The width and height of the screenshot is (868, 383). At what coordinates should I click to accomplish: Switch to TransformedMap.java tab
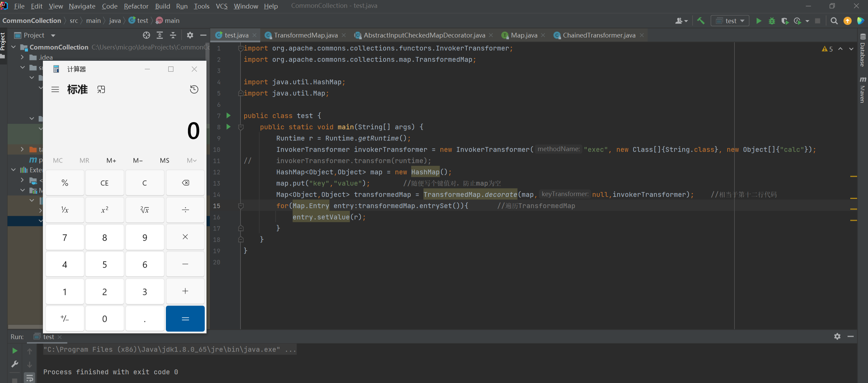[x=306, y=35]
